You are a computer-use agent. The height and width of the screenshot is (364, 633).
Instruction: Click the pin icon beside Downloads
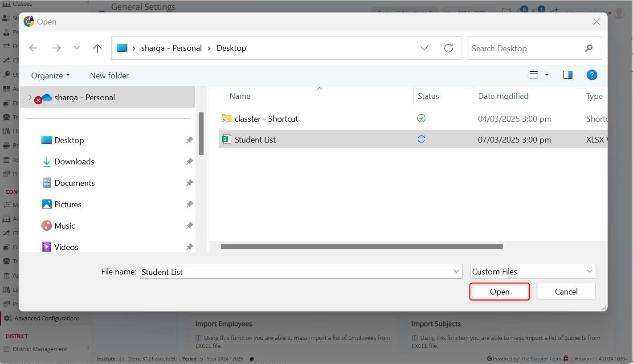(189, 162)
